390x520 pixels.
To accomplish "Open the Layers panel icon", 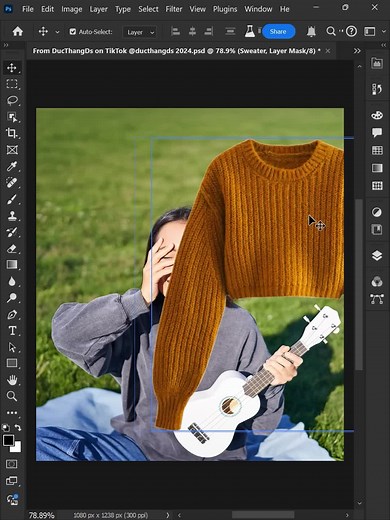I will pos(377,256).
